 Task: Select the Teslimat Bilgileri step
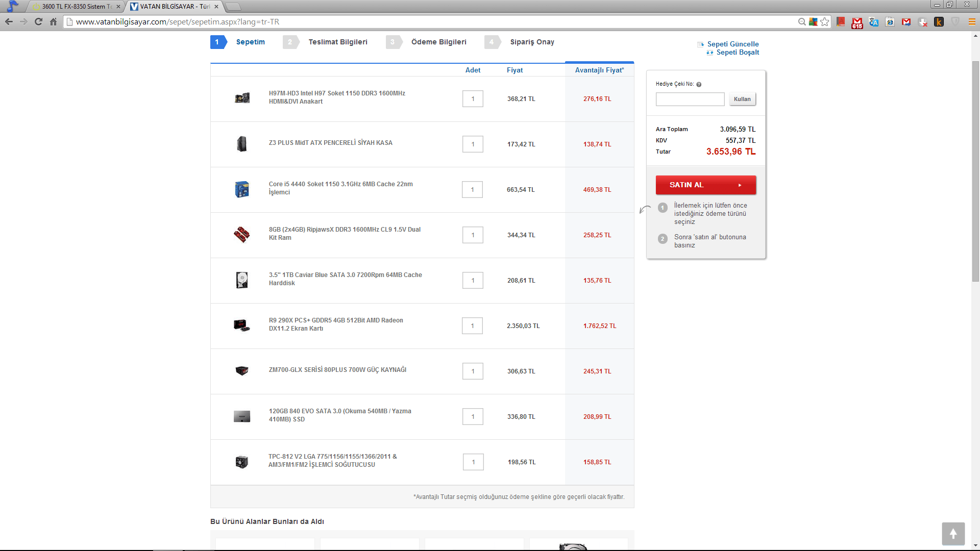pos(337,42)
